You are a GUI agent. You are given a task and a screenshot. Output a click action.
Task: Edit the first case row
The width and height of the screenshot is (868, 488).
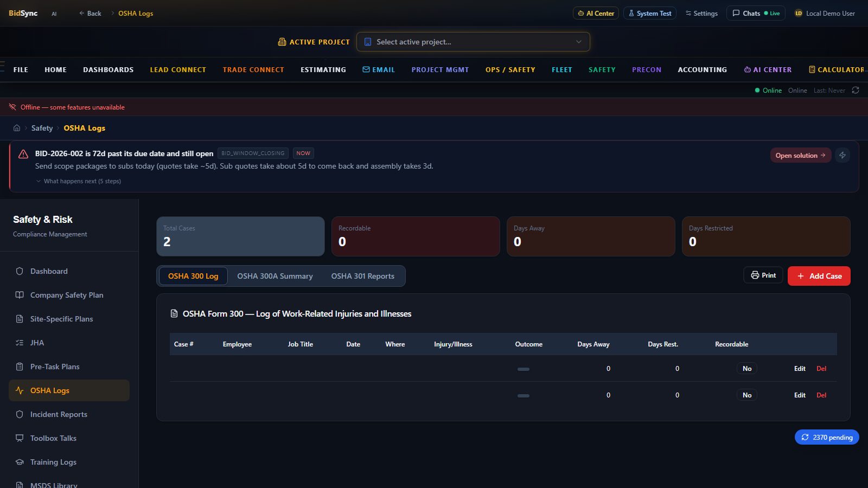pyautogui.click(x=800, y=369)
